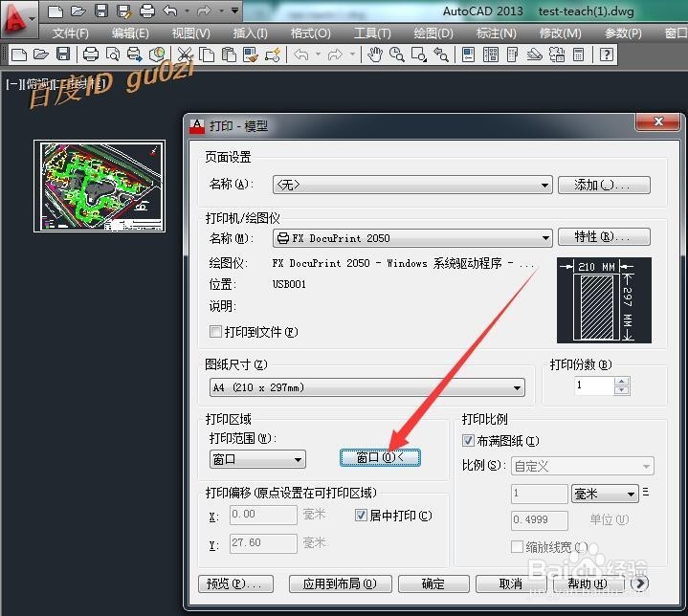Click Open file icon in standard toolbar

[x=41, y=55]
